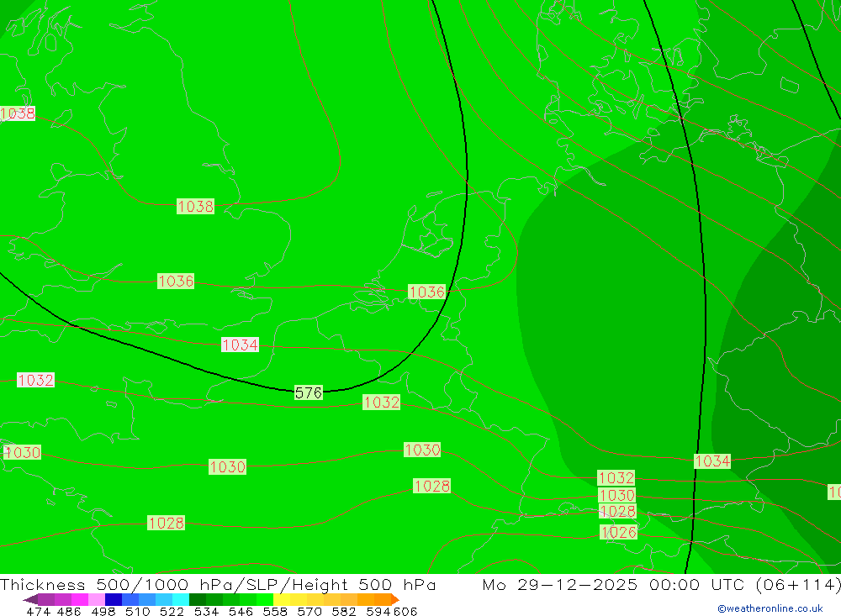Click the 1032 label just right of 576
Image resolution: width=841 pixels, height=616 pixels.
[x=381, y=403]
